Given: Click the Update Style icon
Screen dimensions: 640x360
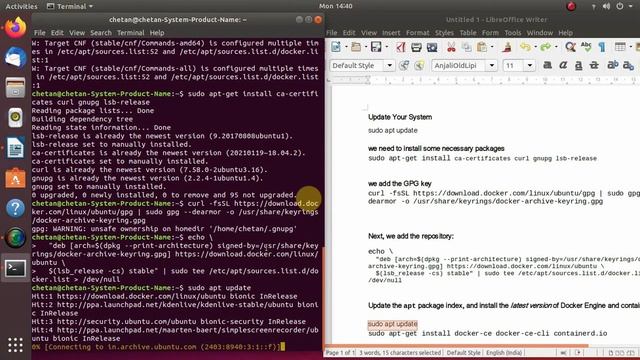Looking at the screenshot, I should tap(404, 65).
